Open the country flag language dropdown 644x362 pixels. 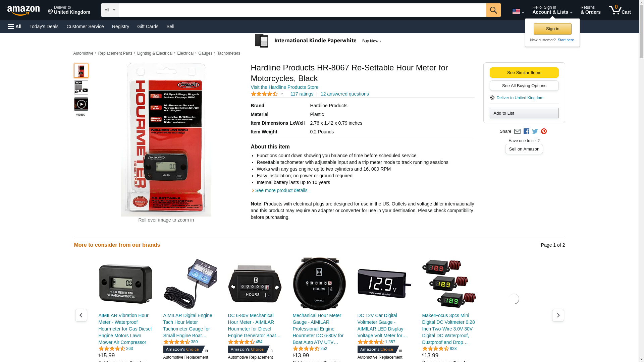pos(518,12)
